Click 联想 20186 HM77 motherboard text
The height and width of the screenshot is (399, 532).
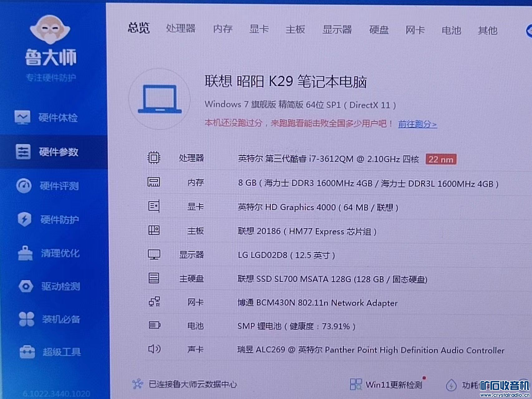(x=307, y=231)
